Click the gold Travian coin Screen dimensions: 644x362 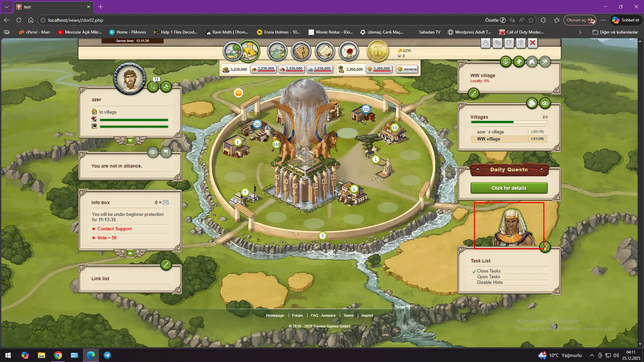(x=378, y=51)
